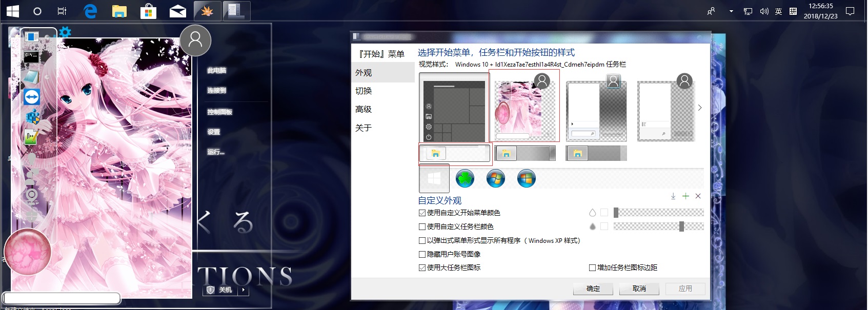Click the Windows Start logo in taskbar
Image resolution: width=868 pixels, height=310 pixels.
pos(13,11)
